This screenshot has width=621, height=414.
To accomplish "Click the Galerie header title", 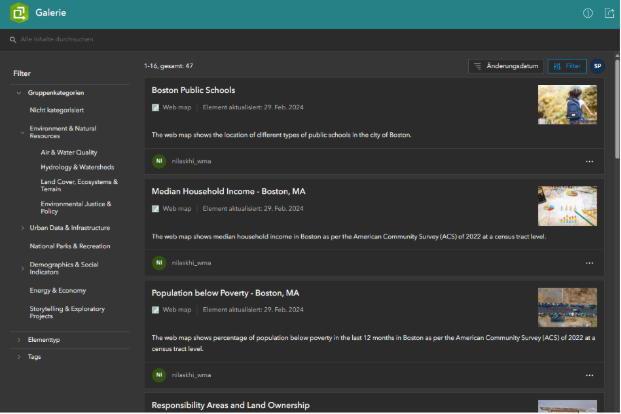I will point(51,13).
